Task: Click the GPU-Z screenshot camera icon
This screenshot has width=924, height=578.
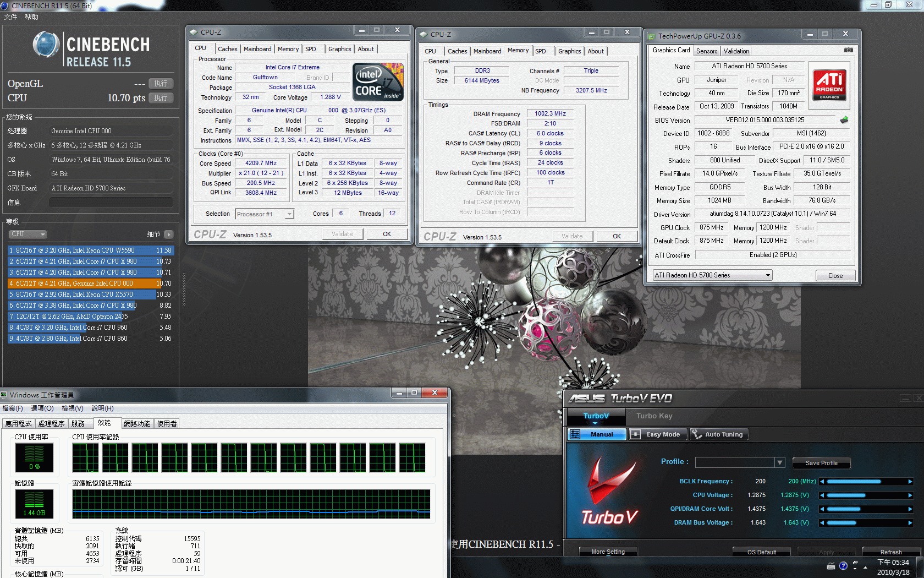Action: [x=849, y=50]
